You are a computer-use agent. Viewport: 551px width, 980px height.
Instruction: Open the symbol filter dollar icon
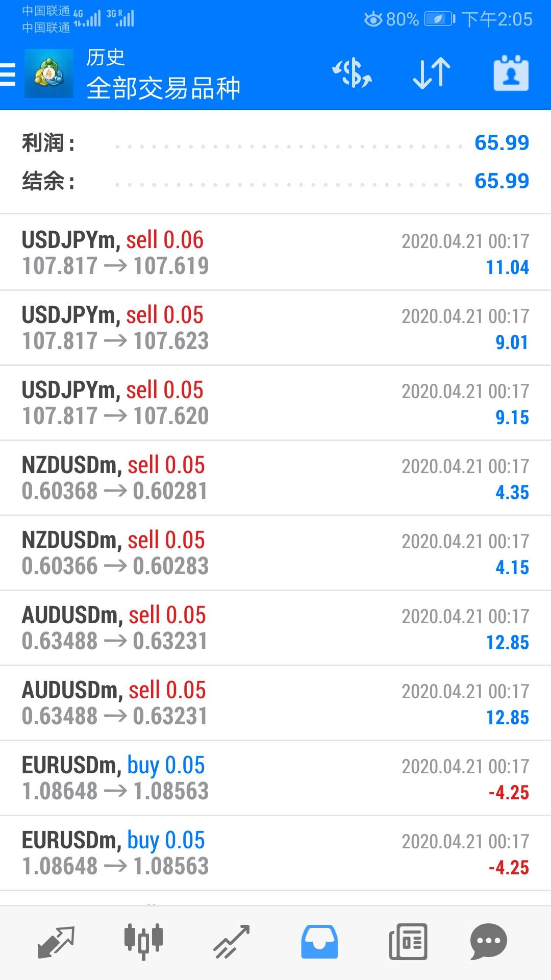352,73
